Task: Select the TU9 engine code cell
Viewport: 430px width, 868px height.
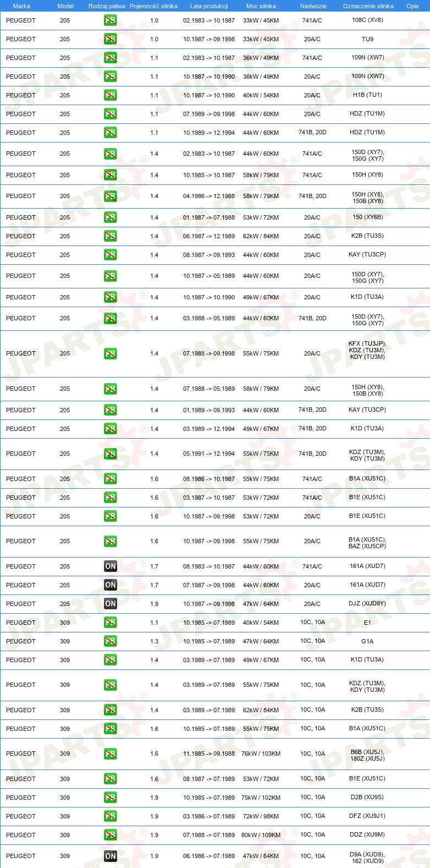Action: click(x=367, y=39)
